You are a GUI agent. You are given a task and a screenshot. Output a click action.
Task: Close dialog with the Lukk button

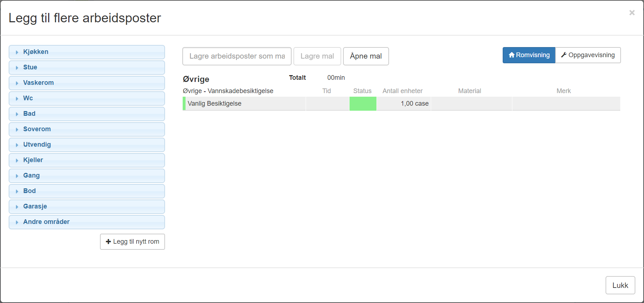pos(620,285)
